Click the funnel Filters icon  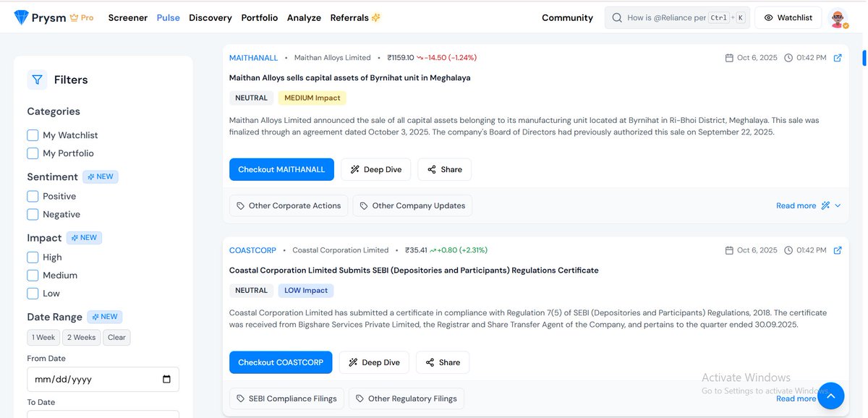coord(37,80)
